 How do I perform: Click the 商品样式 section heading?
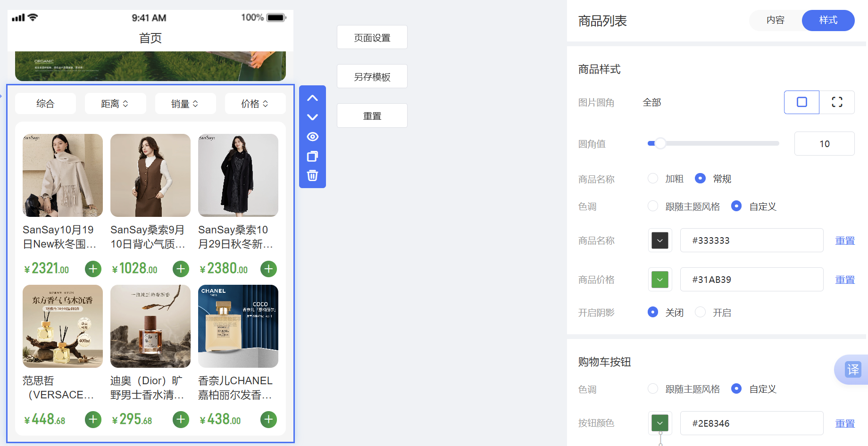point(600,69)
